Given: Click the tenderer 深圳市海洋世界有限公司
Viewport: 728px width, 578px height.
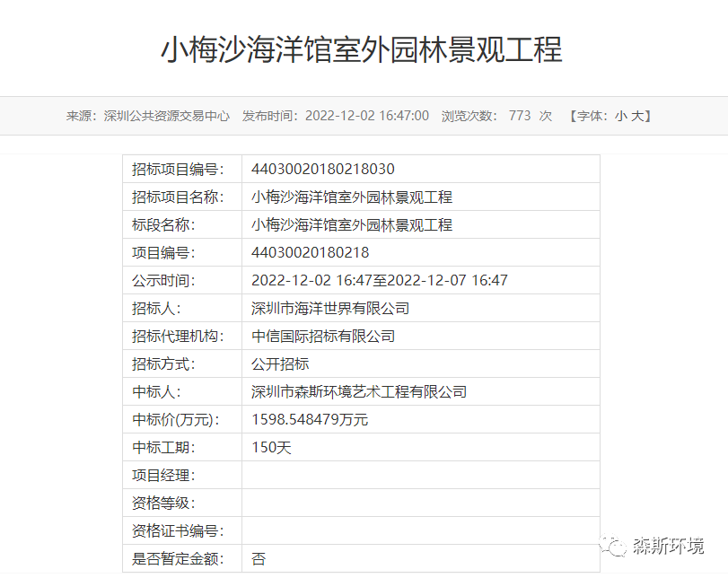Looking at the screenshot, I should coord(330,308).
